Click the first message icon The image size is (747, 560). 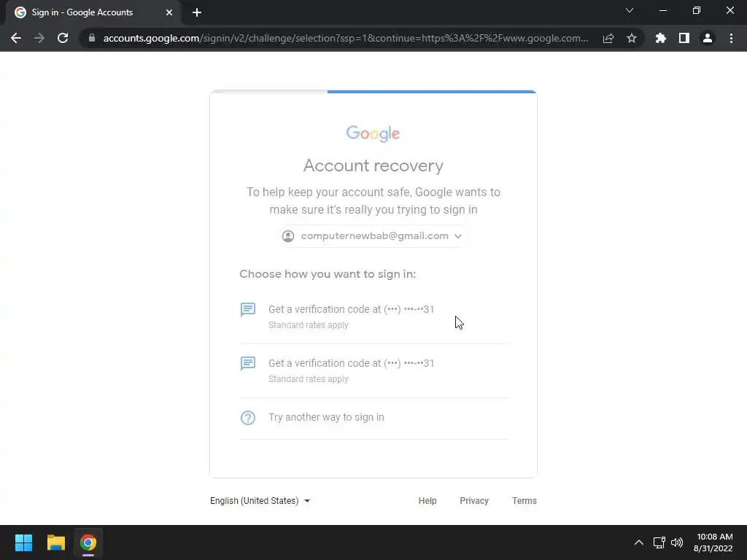coord(248,309)
